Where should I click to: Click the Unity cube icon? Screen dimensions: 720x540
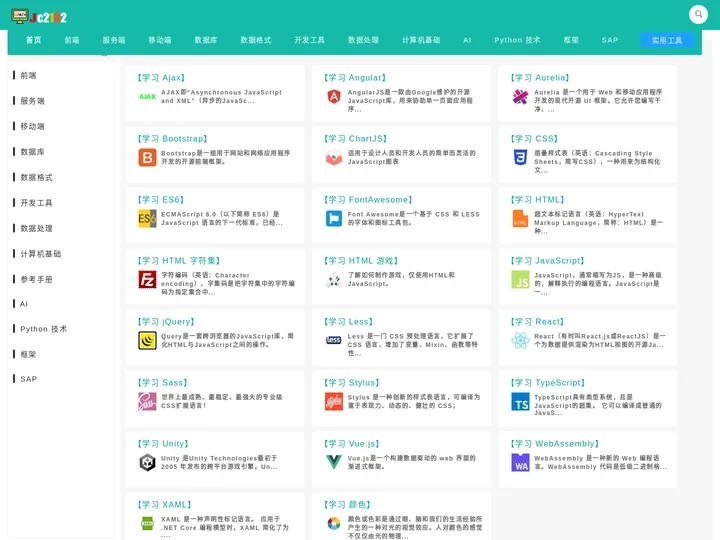pos(147,462)
